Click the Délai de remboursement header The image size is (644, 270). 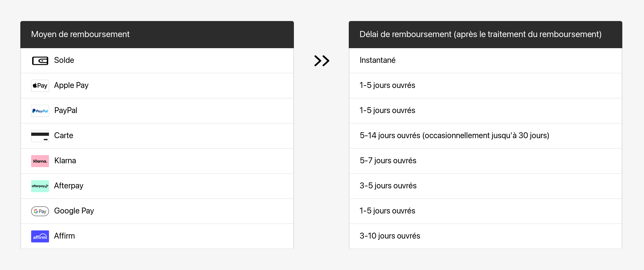click(480, 34)
